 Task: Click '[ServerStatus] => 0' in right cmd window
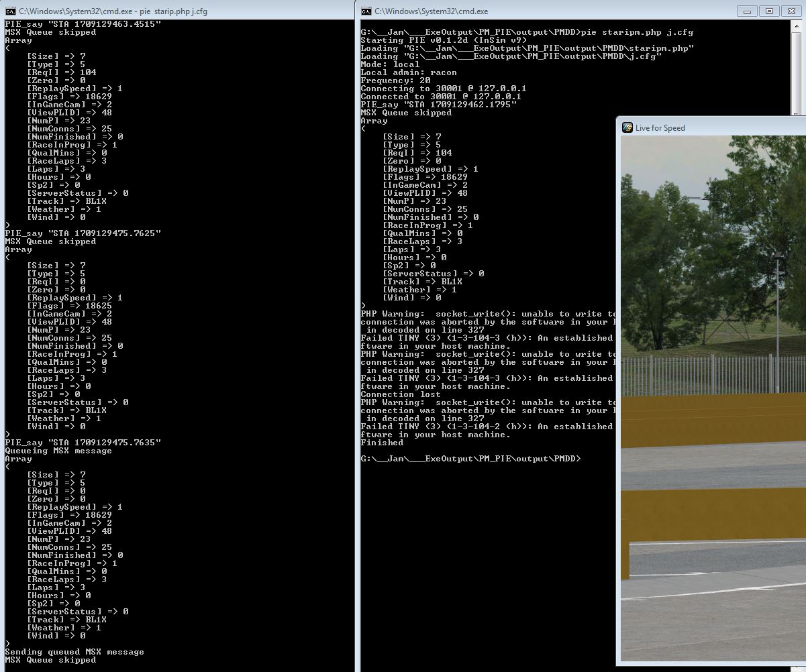point(433,274)
